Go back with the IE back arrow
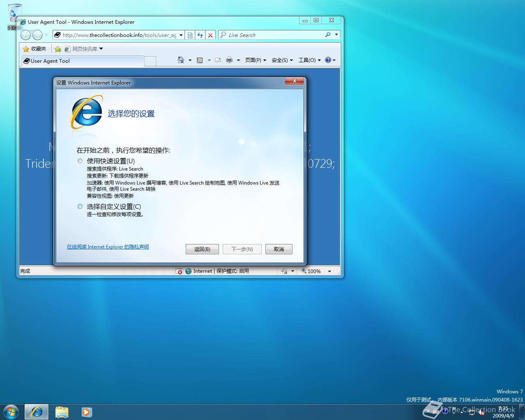 click(x=25, y=35)
